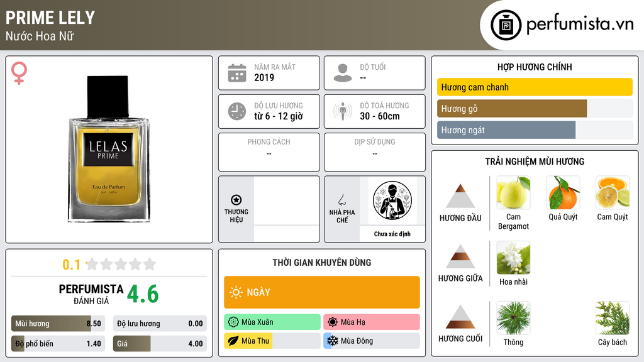
Task: Click the perfumista.vn perfume bottle logo
Action: pos(506,25)
